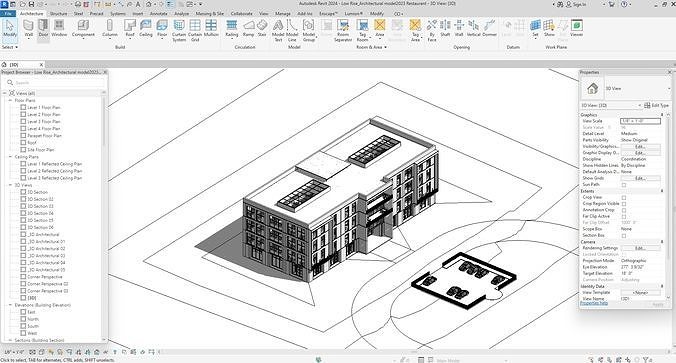Select the Tag Room tool
Viewport: 676px width, 363px height.
click(363, 31)
